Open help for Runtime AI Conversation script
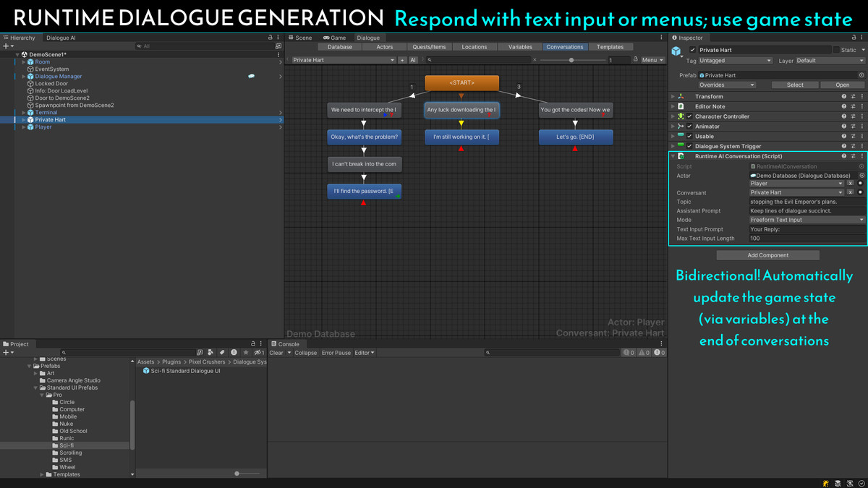Image resolution: width=868 pixels, height=488 pixels. pyautogui.click(x=844, y=156)
